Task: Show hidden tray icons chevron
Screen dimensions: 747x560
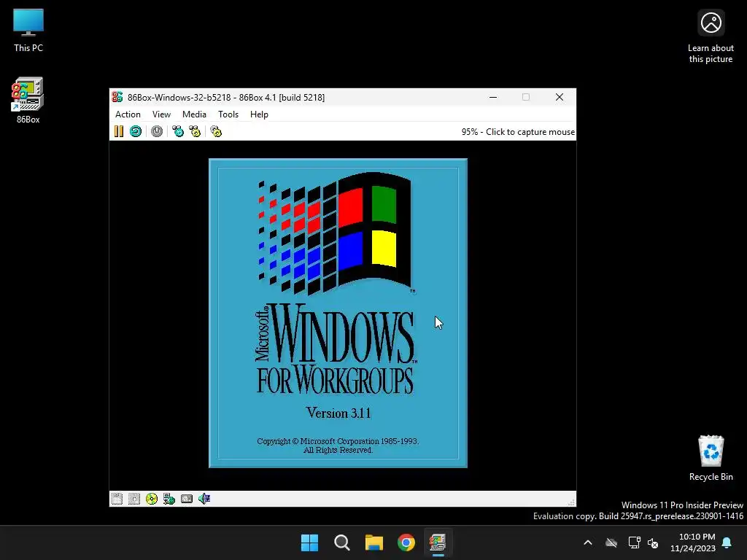Action: [x=588, y=542]
